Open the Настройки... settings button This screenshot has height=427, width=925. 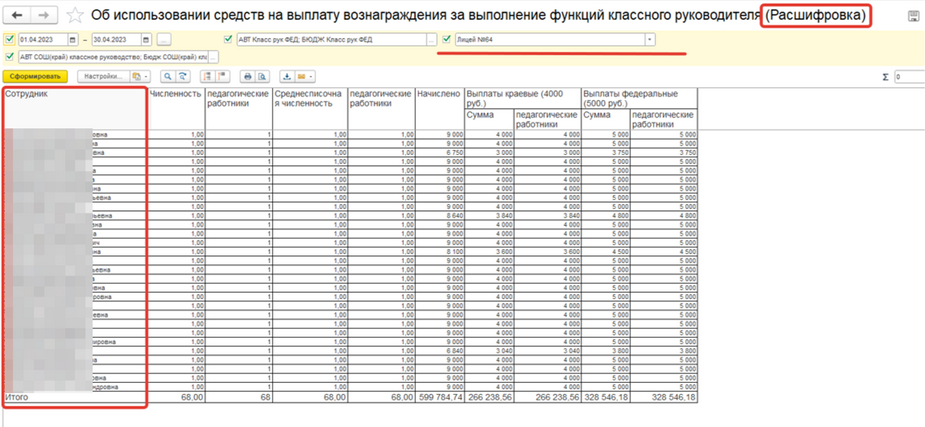tap(102, 76)
